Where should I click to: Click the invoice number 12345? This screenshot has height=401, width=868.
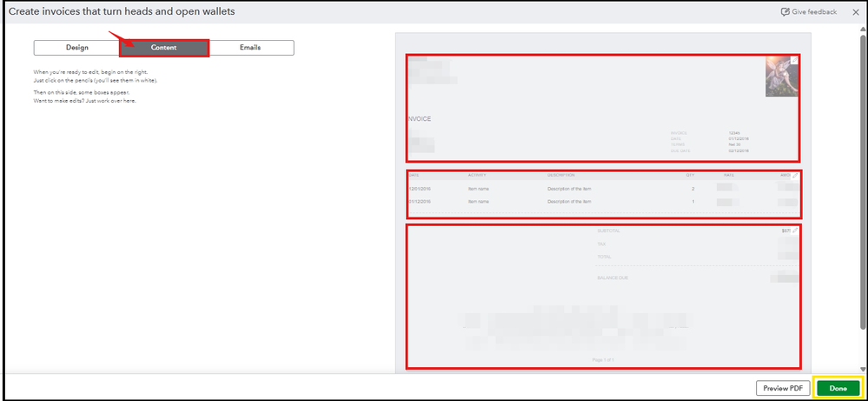tap(734, 133)
